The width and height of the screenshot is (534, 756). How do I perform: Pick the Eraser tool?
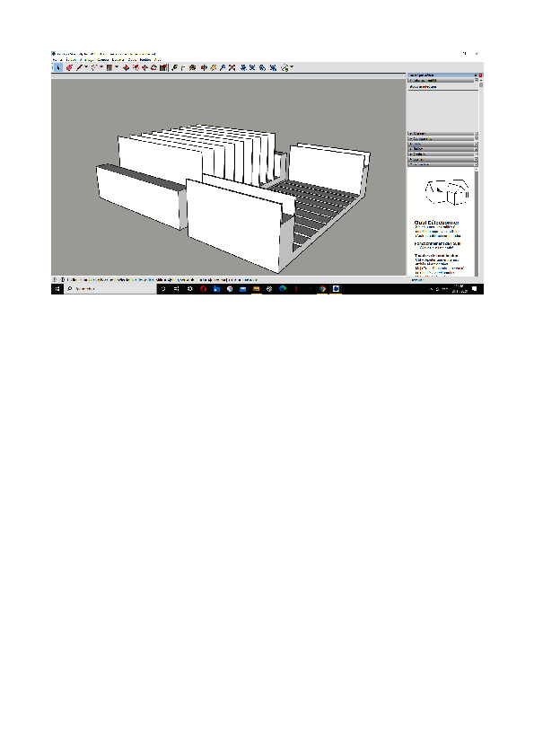point(69,67)
